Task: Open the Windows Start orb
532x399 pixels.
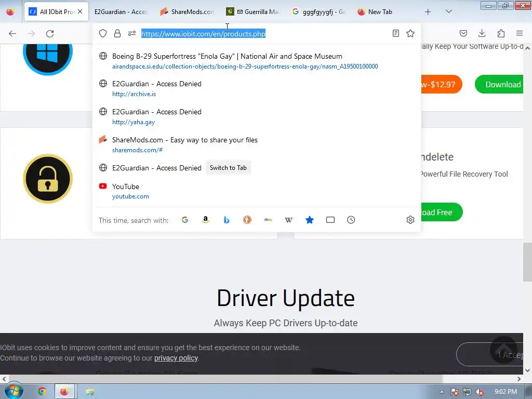Action: pos(14,391)
